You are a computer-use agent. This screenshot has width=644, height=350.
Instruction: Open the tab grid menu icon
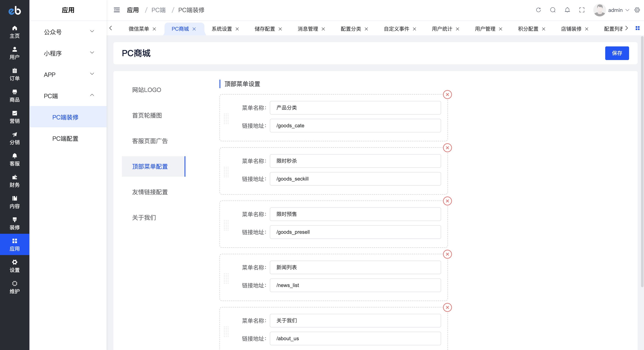pos(637,28)
